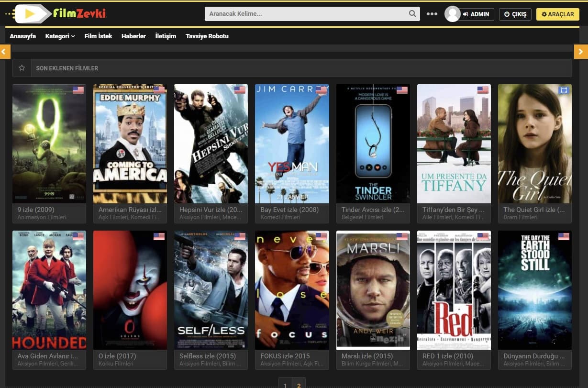Open the Marslı movie poster
The height and width of the screenshot is (388, 588).
pos(373,290)
